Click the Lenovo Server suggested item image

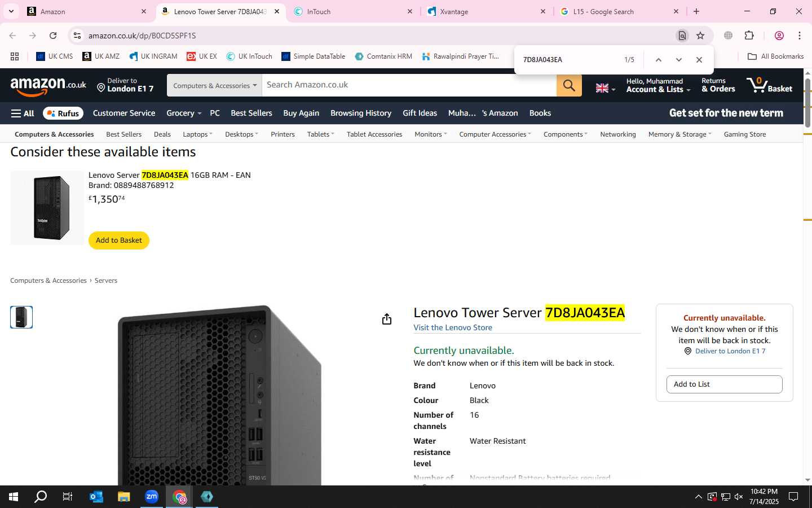(47, 208)
